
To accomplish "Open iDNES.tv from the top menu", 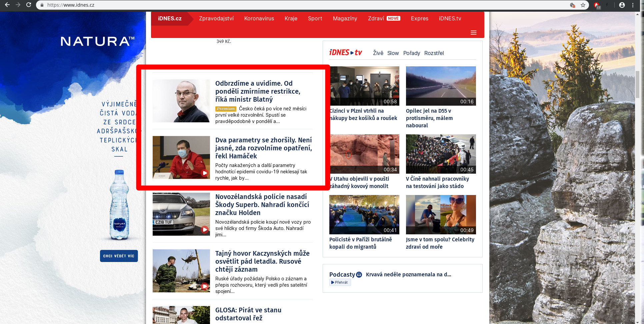I will [450, 19].
